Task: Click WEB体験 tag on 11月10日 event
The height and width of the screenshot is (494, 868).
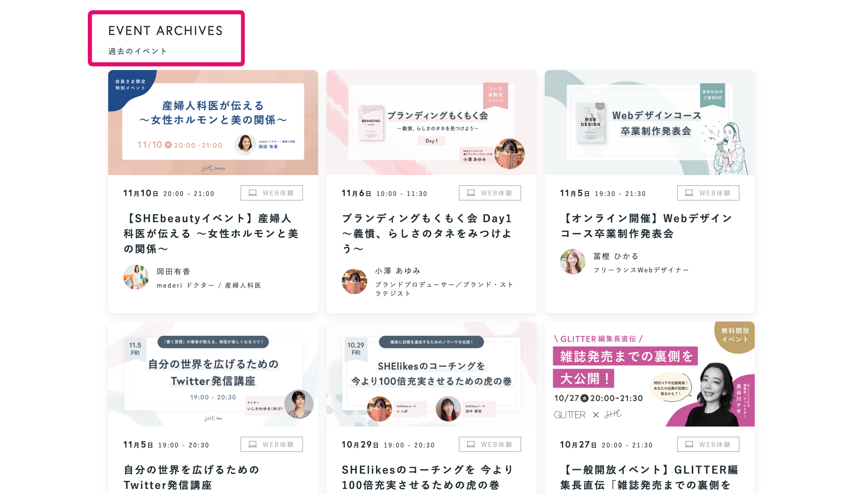Action: coord(272,193)
